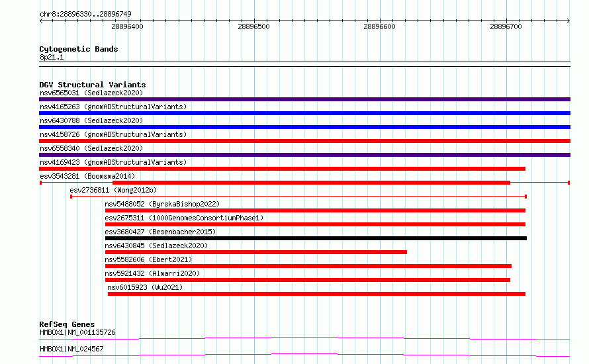
Task: Click the nsv6430845 (Sedlazeck2020) label
Action: (156, 246)
